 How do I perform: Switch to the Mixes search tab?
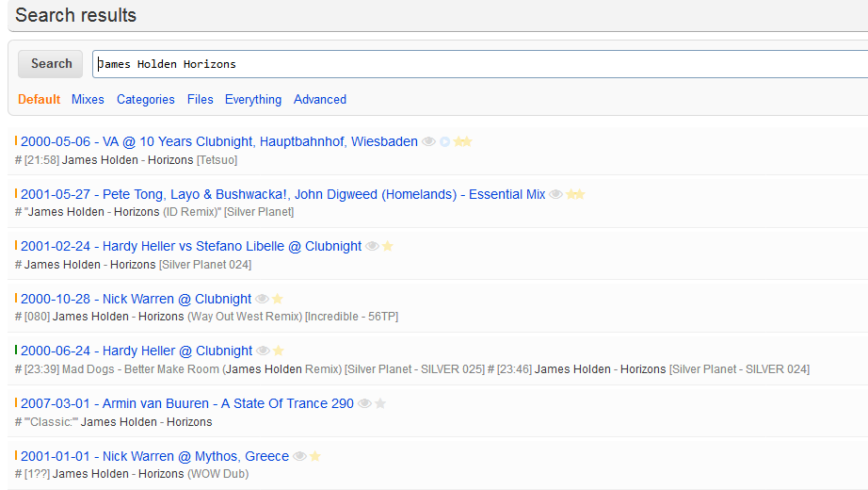88,99
